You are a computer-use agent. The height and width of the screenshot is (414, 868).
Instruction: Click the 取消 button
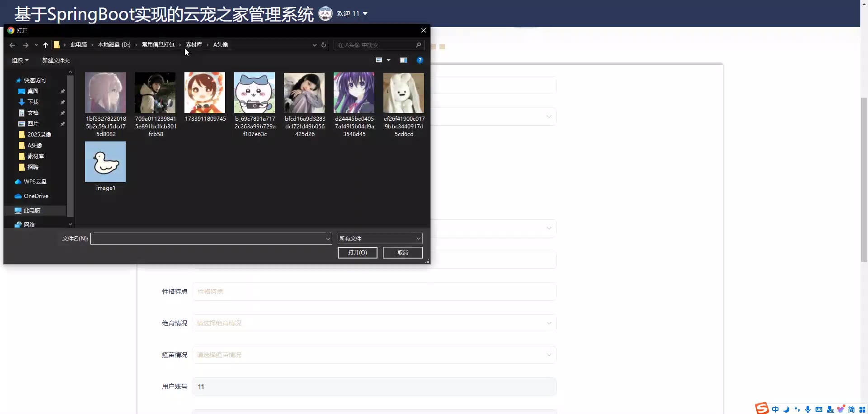point(403,253)
